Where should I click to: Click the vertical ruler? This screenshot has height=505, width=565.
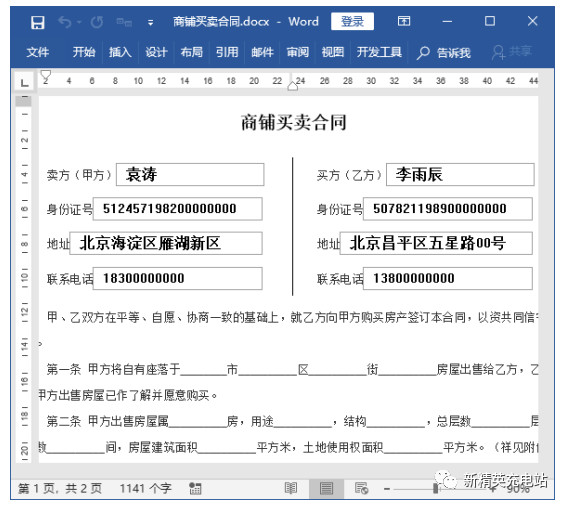click(x=24, y=279)
